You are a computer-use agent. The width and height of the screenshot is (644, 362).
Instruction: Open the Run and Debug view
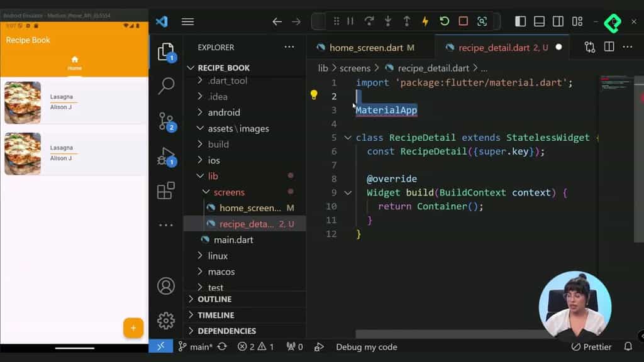point(166,156)
